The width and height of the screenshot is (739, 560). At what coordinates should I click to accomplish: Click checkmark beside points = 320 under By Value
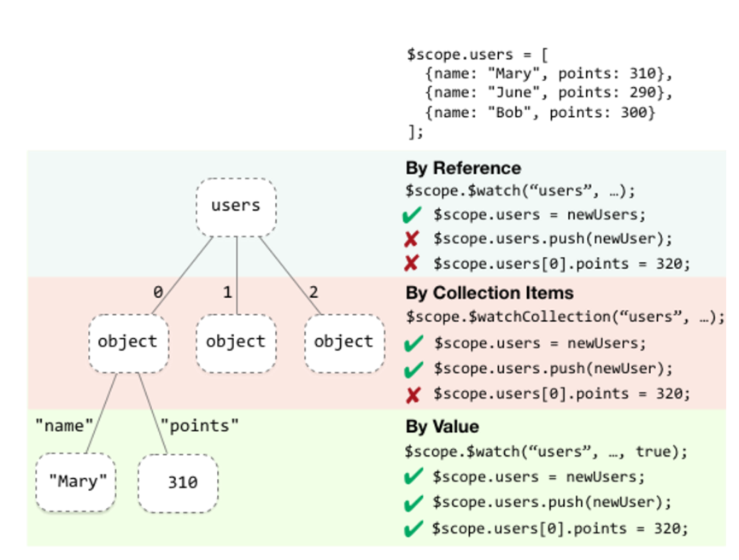click(414, 528)
